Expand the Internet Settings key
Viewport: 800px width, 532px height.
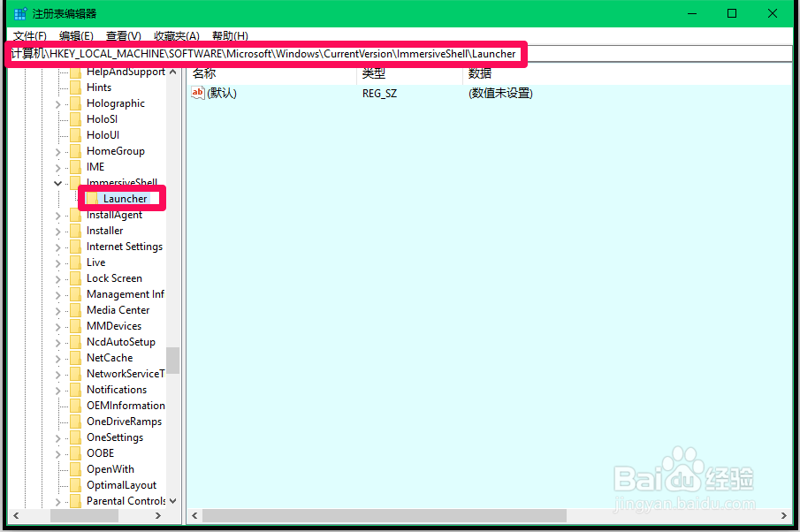coord(57,247)
